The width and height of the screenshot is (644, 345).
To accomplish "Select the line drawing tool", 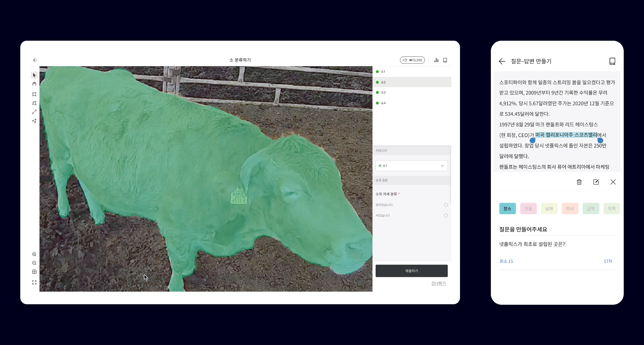I will [34, 112].
